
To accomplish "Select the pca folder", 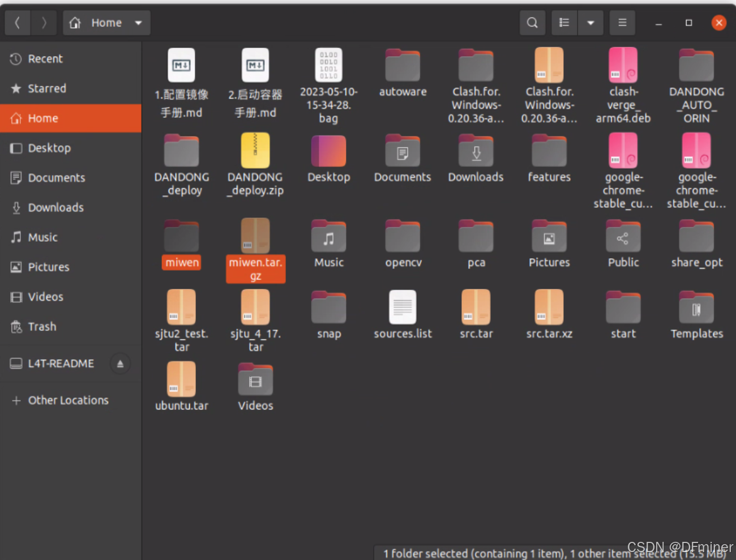I will tap(476, 244).
